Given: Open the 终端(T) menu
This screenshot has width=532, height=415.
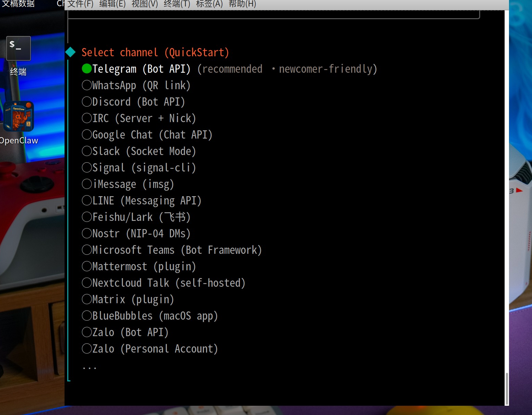Looking at the screenshot, I should click(x=177, y=4).
